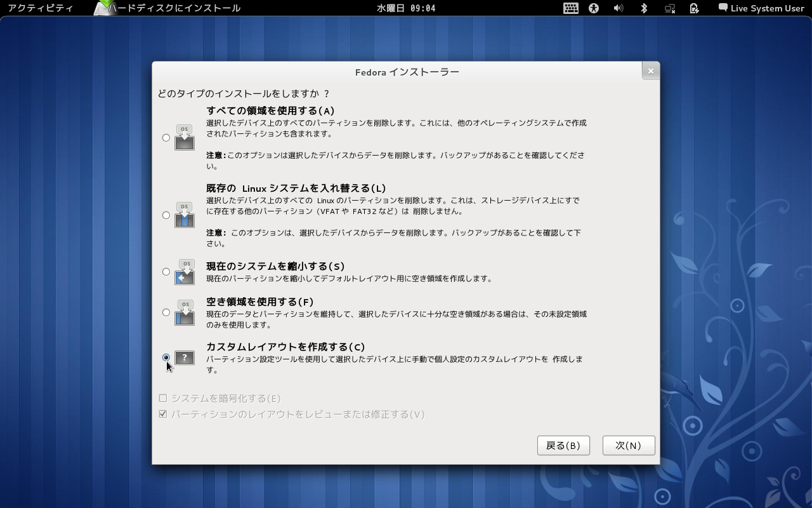Click the Bluetooth icon

click(644, 8)
